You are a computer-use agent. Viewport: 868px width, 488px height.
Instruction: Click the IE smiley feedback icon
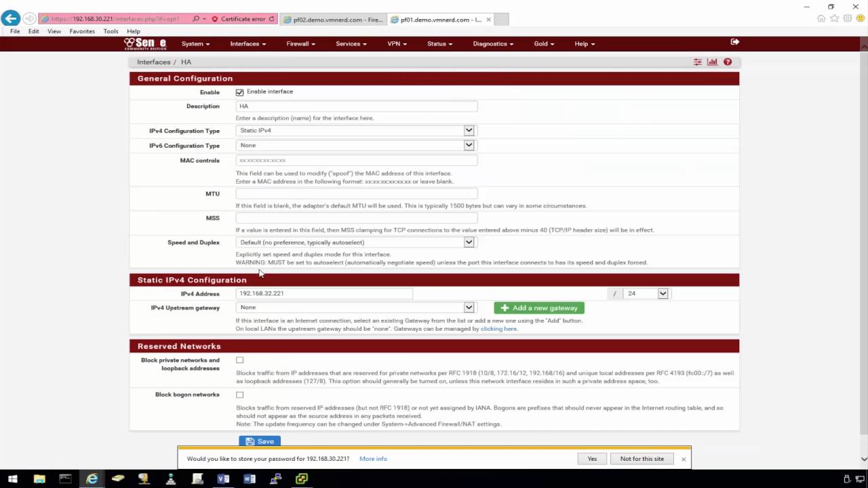[x=859, y=18]
